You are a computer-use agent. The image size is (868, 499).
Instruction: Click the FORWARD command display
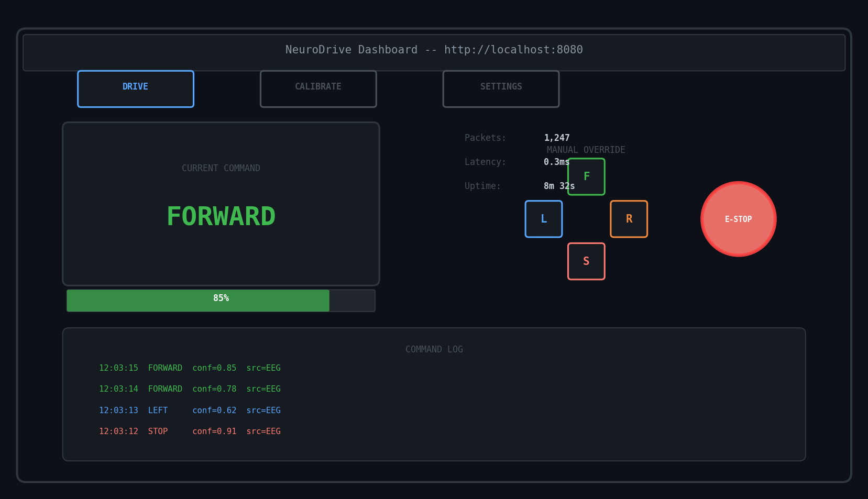pos(221,216)
